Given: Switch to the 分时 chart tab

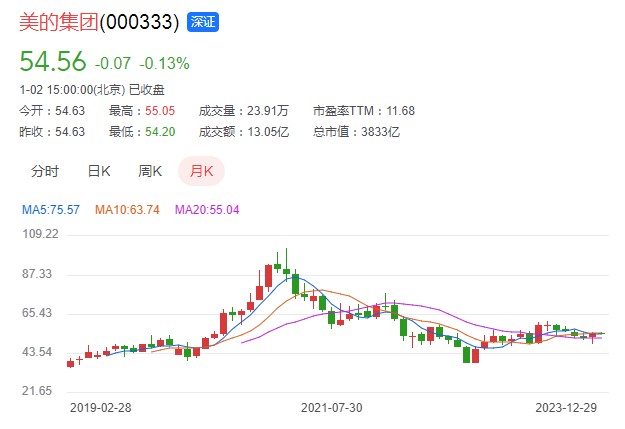Looking at the screenshot, I should 45,171.
